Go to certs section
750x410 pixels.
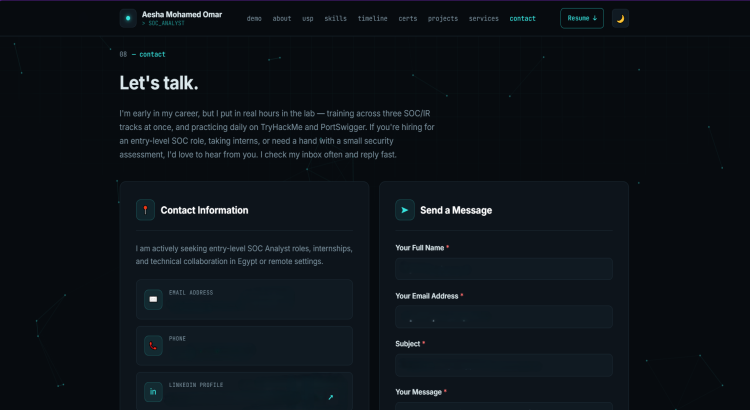(408, 19)
